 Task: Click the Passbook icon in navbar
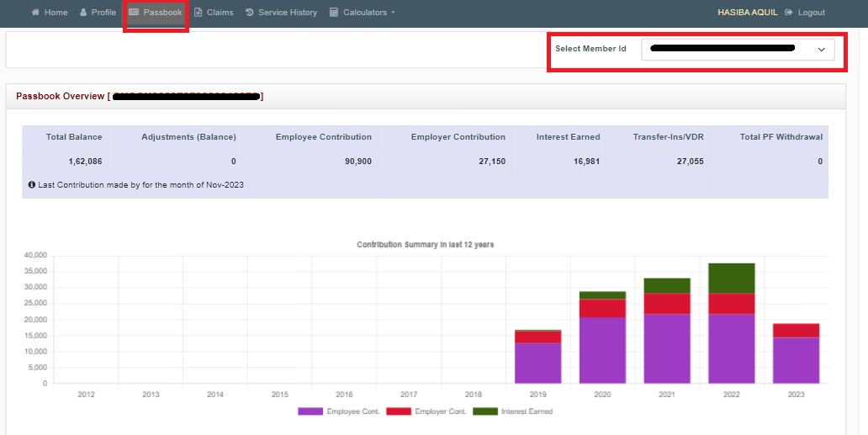pos(134,13)
